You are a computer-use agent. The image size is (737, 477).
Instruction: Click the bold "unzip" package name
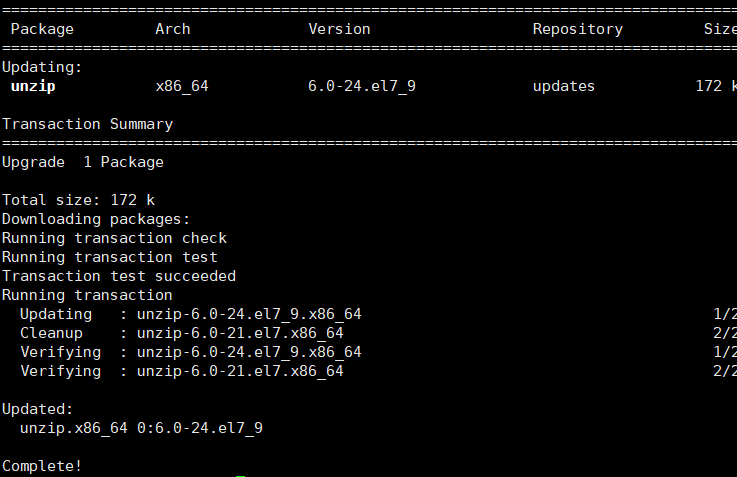(x=33, y=86)
